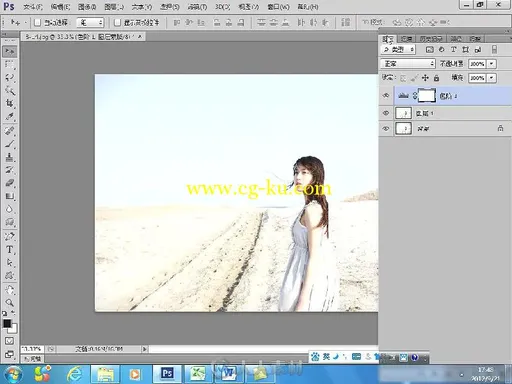
Task: Filter for pixel layers icon in Layers panel
Action: 430,50
